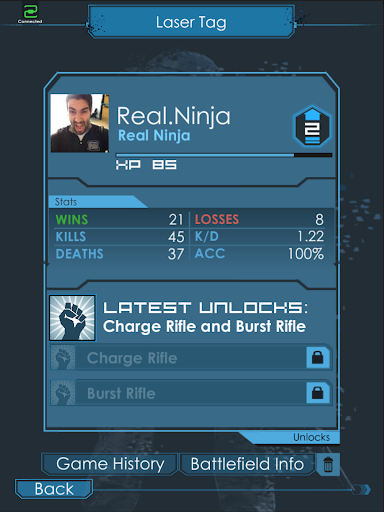The image size is (384, 512).
Task: Click the forward arrows icon at bottom right
Action: click(x=362, y=489)
